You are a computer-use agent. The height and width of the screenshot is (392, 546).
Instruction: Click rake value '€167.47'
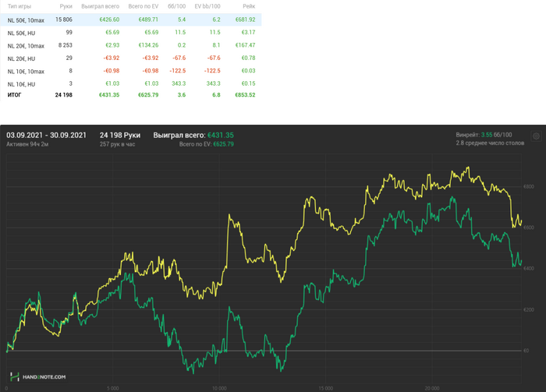245,45
